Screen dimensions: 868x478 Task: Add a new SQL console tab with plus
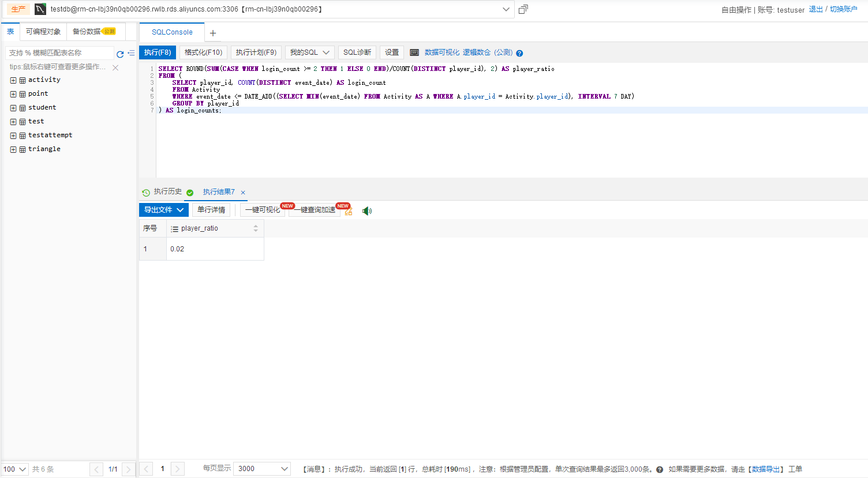pyautogui.click(x=213, y=33)
